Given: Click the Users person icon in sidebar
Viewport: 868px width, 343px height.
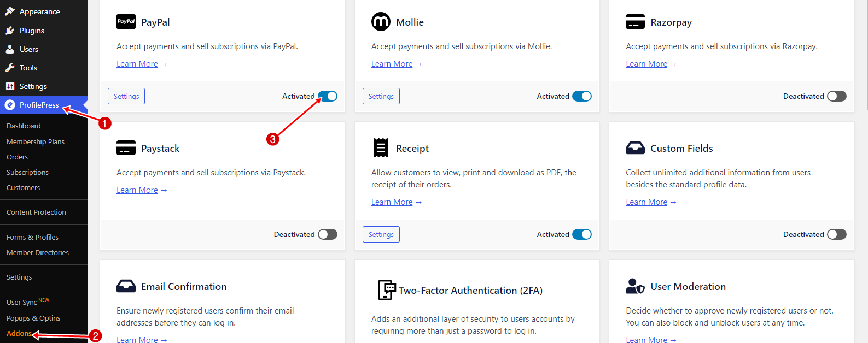Looking at the screenshot, I should tap(10, 49).
